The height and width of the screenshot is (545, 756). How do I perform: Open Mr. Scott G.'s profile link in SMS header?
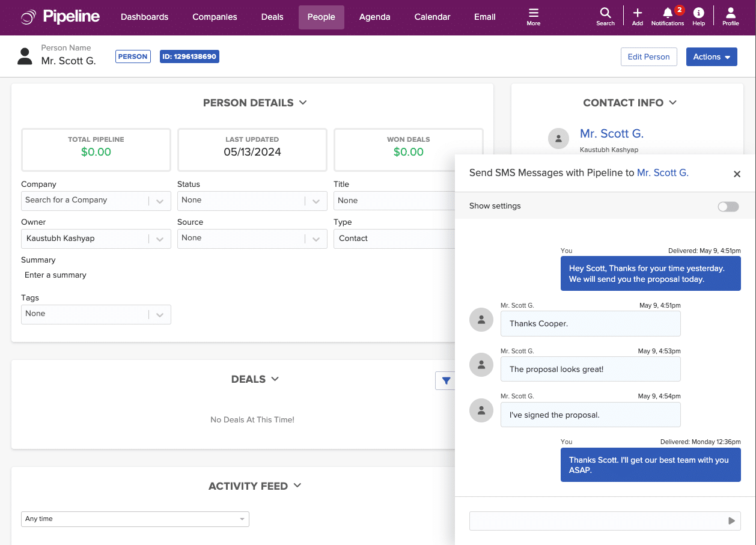(x=662, y=172)
